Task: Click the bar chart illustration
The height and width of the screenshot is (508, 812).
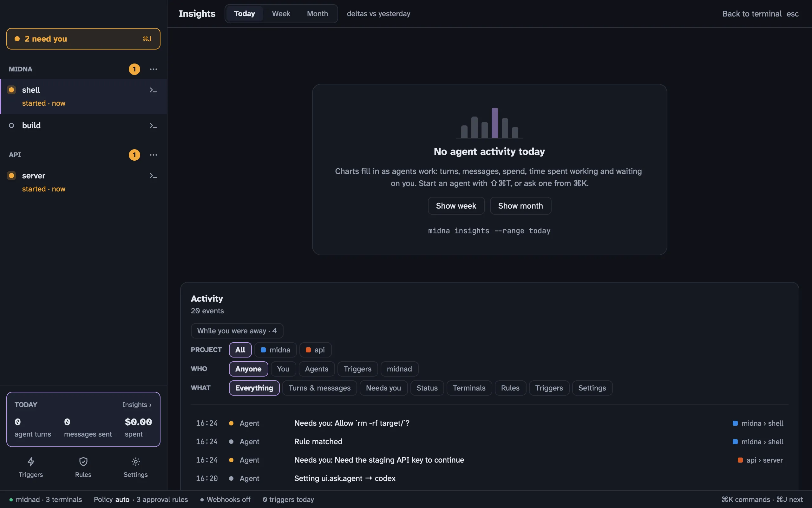Action: pos(489,123)
